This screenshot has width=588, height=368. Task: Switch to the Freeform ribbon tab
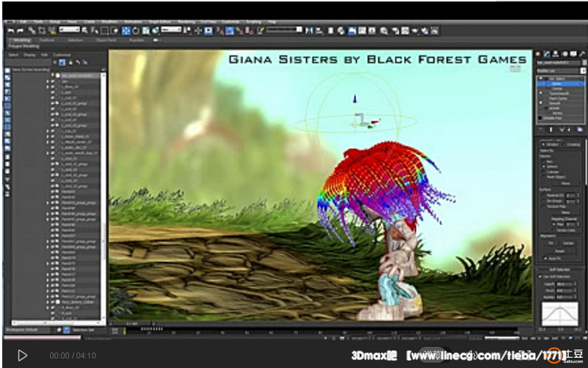click(x=47, y=40)
